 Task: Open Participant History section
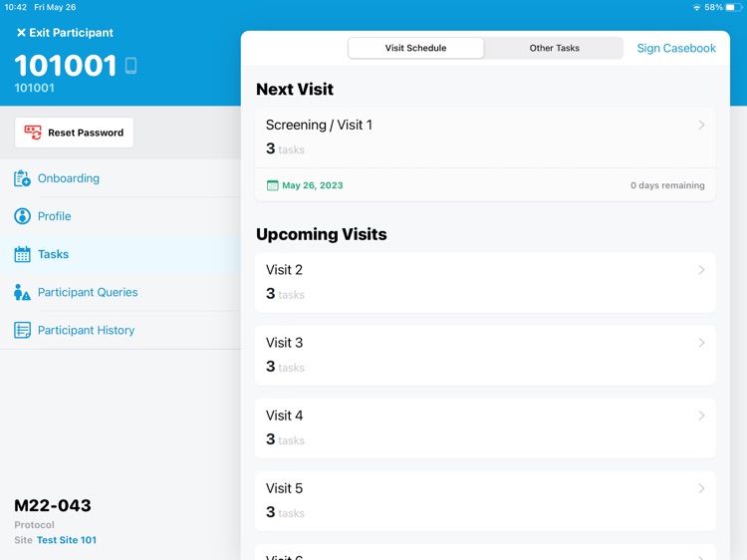coord(121,330)
